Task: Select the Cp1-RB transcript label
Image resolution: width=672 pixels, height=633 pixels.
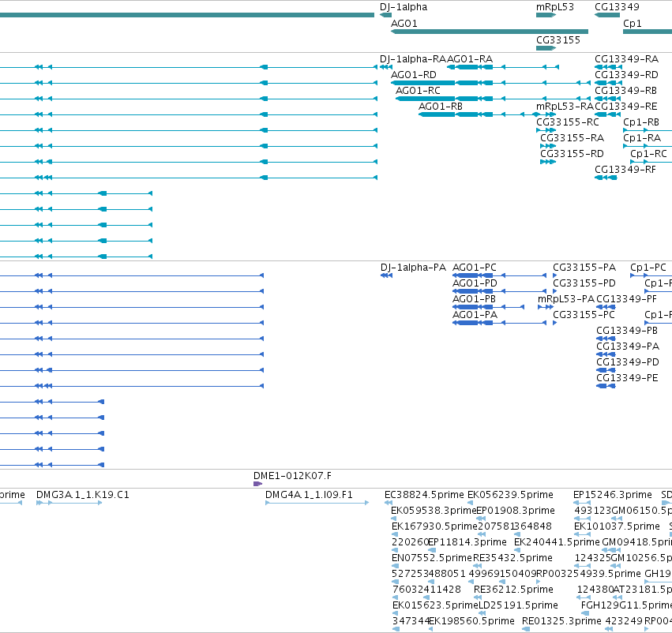Action: click(x=641, y=122)
